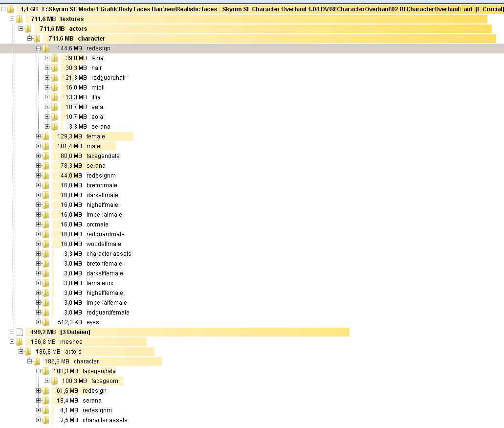The height and width of the screenshot is (428, 504).
Task: Expand the female folder node
Action: pyautogui.click(x=39, y=136)
